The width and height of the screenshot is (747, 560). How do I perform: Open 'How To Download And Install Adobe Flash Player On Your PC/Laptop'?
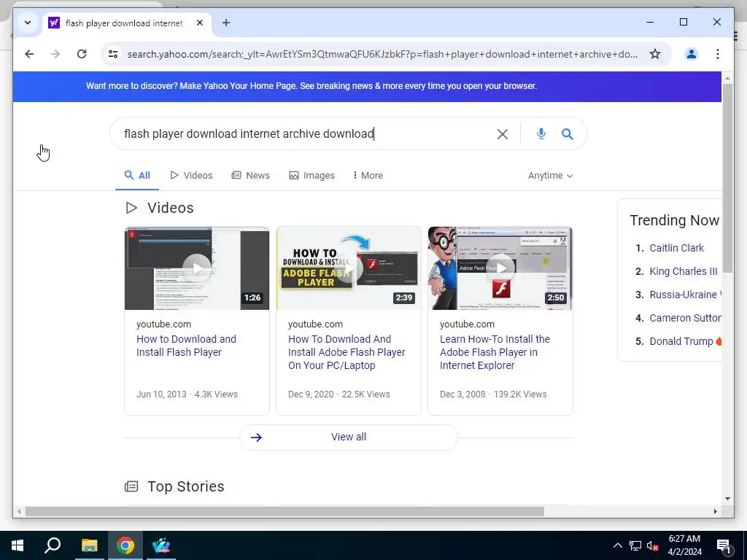coord(347,352)
